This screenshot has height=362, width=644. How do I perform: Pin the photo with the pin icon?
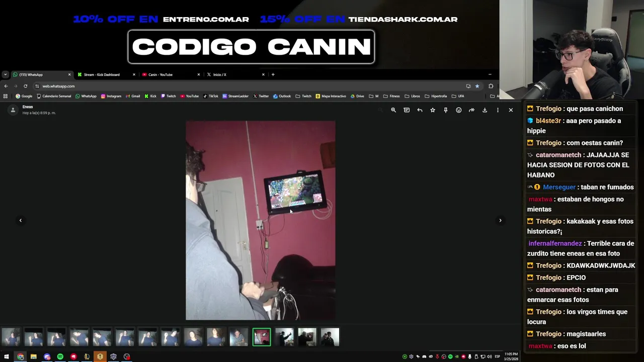click(x=446, y=110)
